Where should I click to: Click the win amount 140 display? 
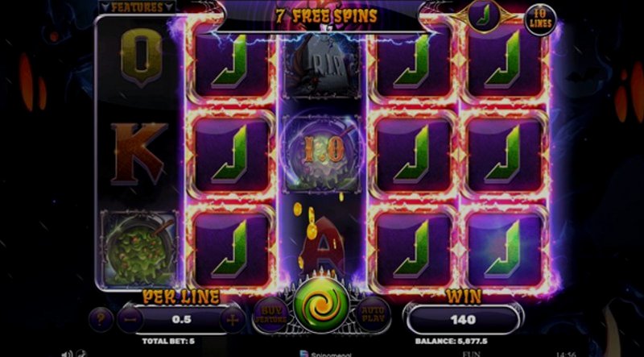463,319
